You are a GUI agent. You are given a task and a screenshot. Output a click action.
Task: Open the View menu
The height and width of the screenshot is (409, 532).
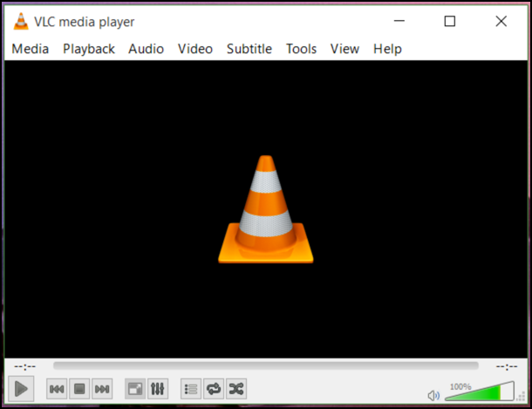tap(344, 49)
